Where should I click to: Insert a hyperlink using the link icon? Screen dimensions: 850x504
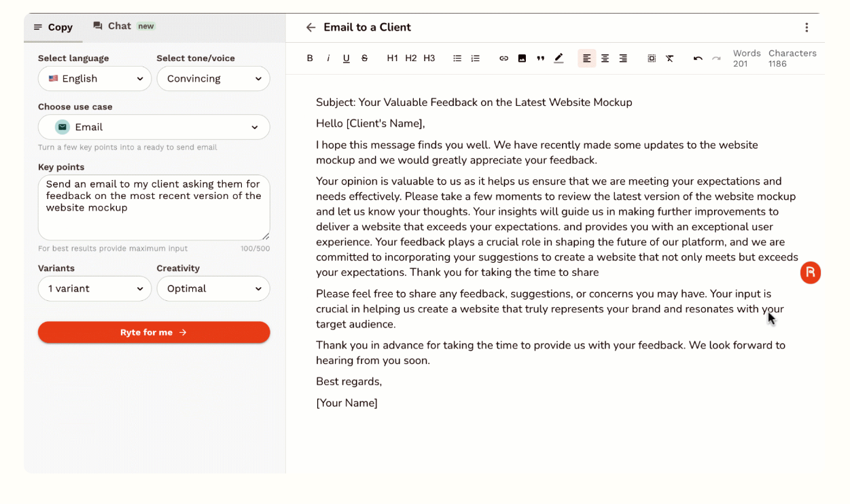pos(504,58)
